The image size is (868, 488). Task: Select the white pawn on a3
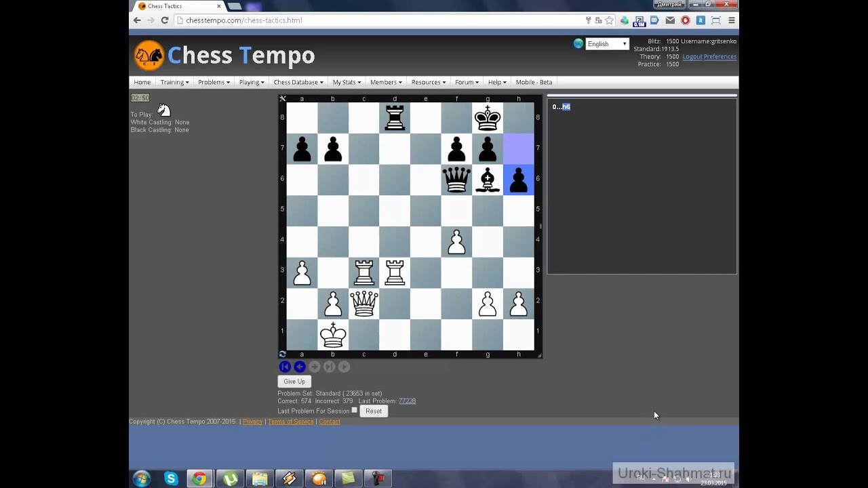coord(302,272)
